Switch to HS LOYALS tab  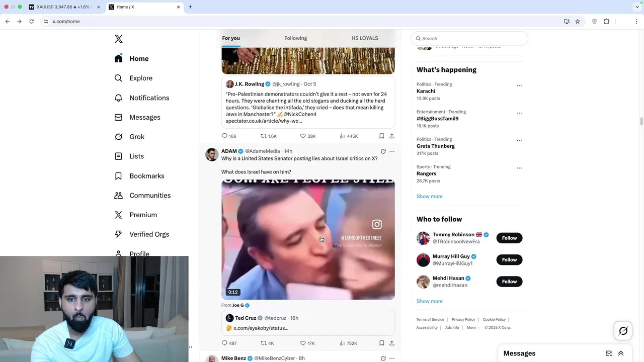(x=365, y=38)
